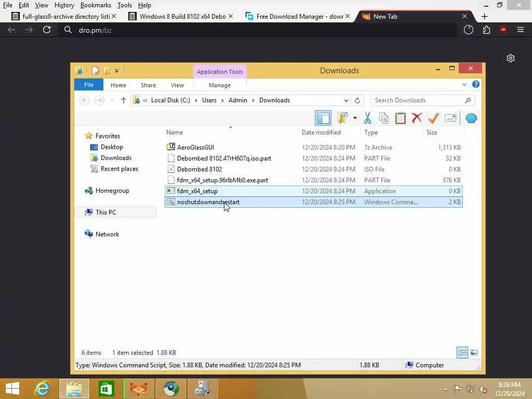Select fdm_x64_setup.96rlbMb0.exe.part file

313,180
